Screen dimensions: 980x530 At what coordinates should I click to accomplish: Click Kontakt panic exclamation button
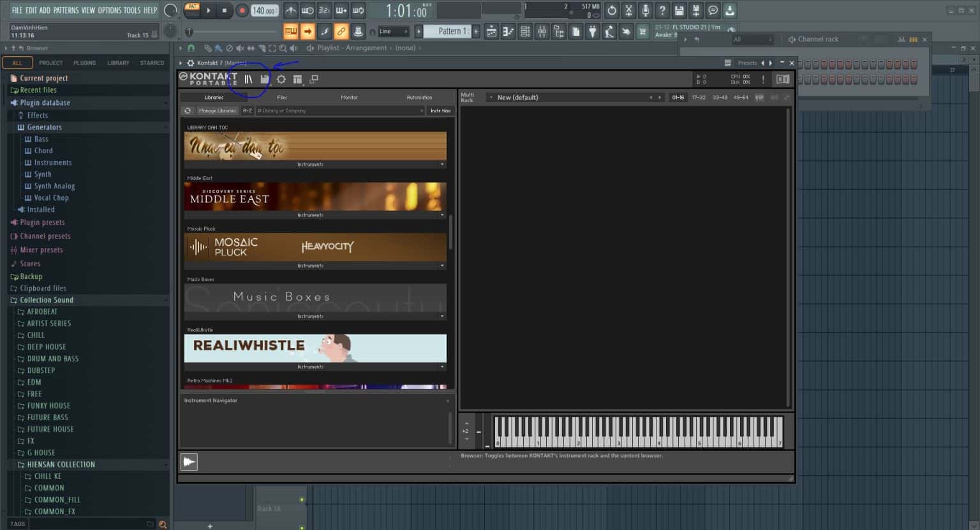tap(763, 79)
